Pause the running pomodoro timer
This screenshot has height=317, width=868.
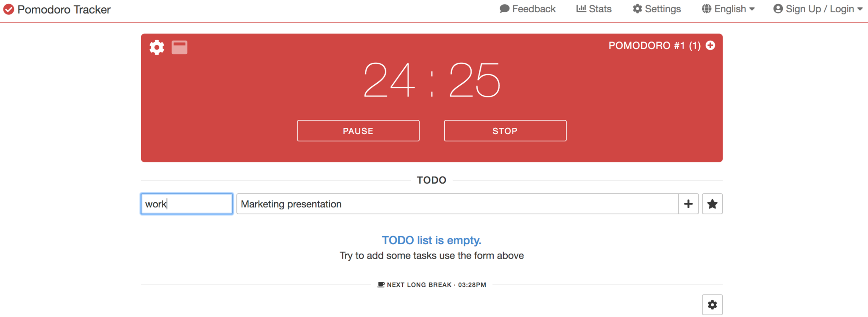click(x=358, y=130)
